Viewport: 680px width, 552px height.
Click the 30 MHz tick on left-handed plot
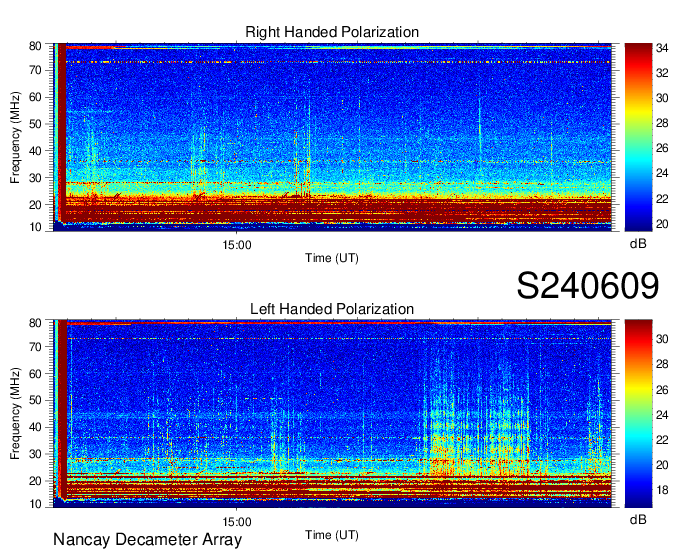[x=35, y=454]
